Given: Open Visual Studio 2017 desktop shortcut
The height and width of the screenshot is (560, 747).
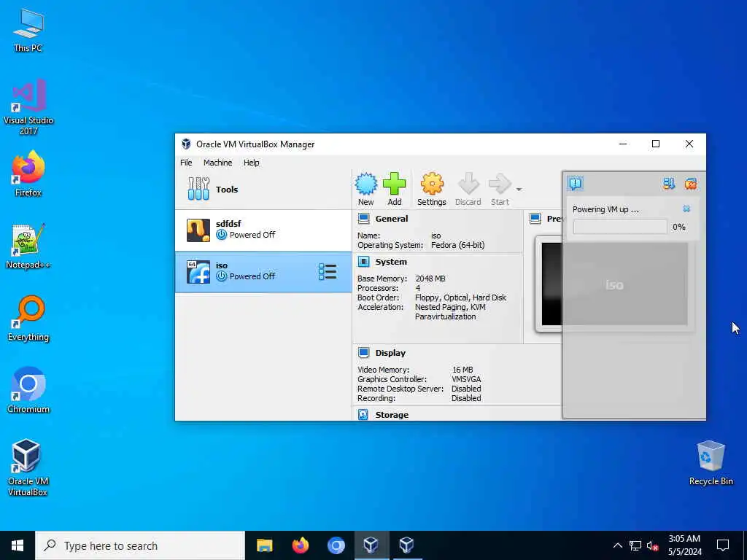Looking at the screenshot, I should click(x=28, y=106).
